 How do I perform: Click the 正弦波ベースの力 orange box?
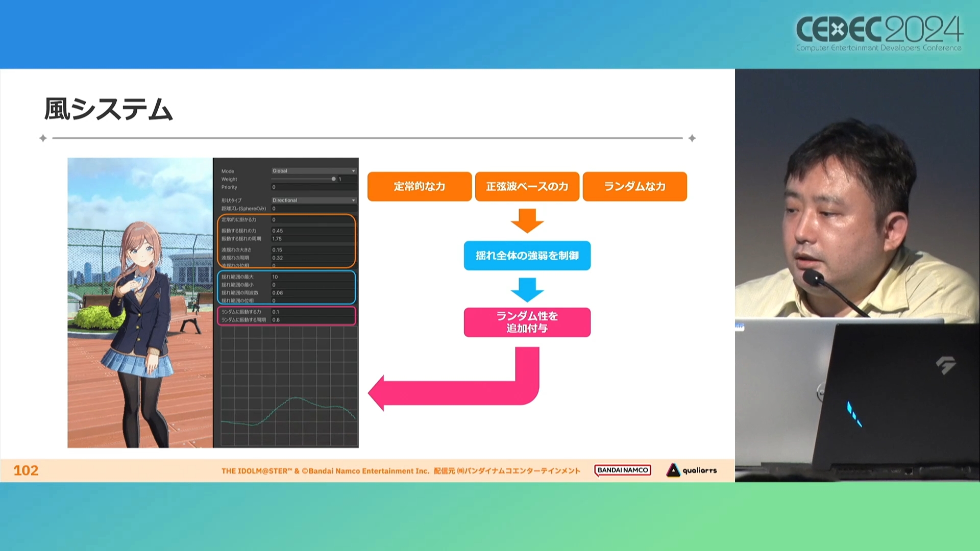point(527,186)
